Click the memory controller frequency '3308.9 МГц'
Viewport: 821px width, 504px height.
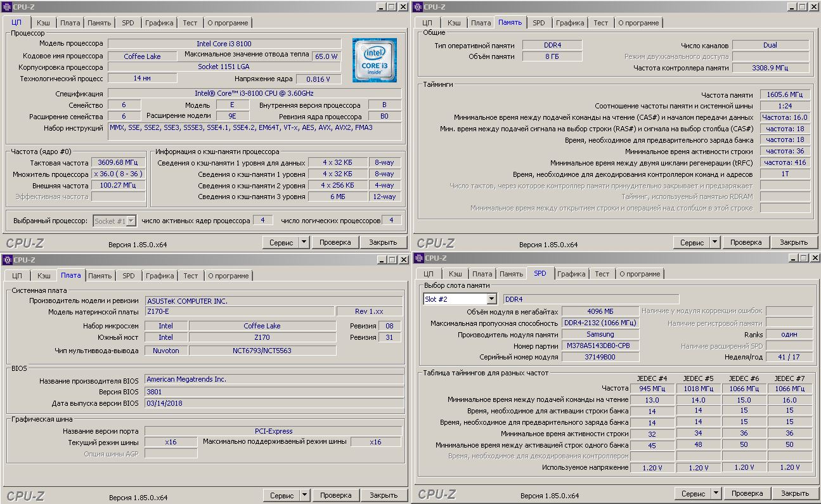[x=770, y=68]
